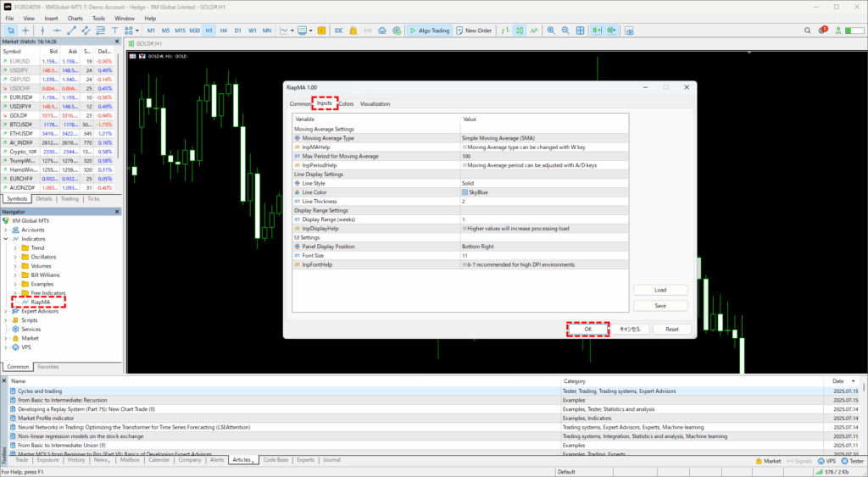Click the Load button
The image size is (868, 477).
tap(660, 290)
